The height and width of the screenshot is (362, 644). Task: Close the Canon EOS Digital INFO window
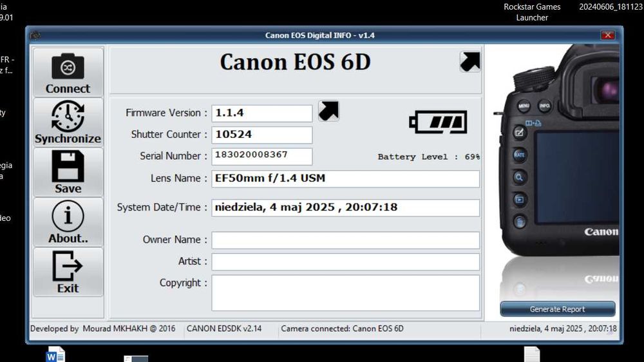point(607,35)
